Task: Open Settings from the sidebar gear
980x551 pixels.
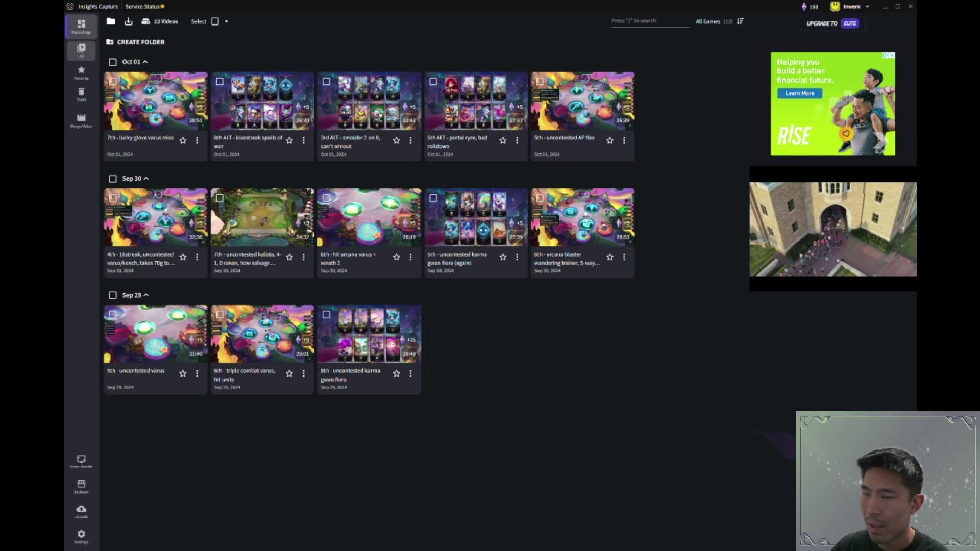Action: click(81, 536)
